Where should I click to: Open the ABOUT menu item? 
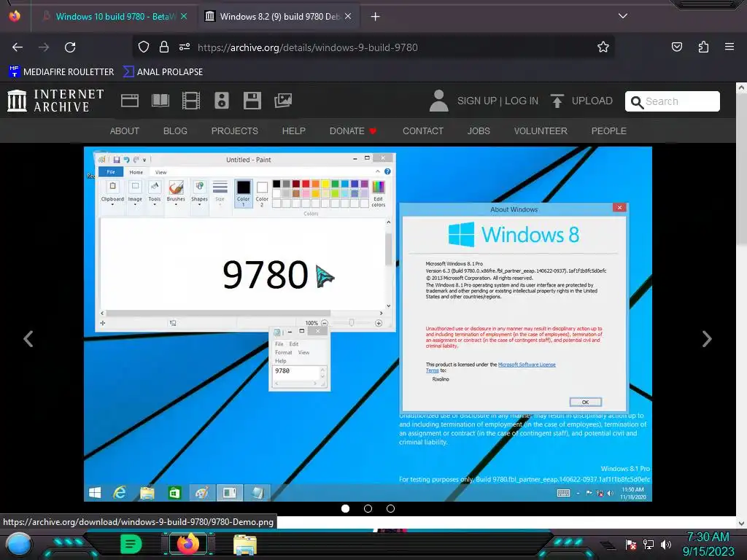(x=124, y=131)
